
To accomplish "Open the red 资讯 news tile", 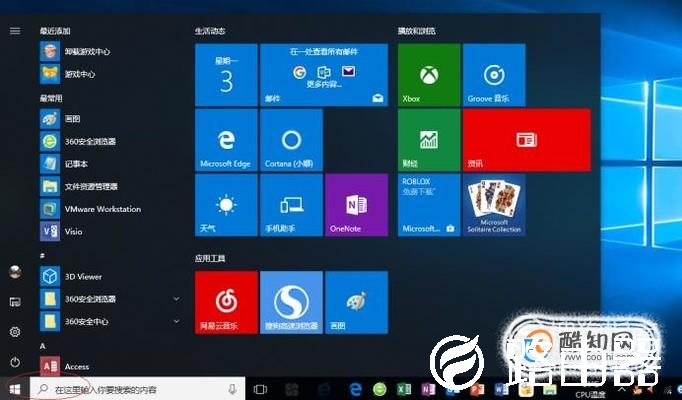I will pos(527,140).
